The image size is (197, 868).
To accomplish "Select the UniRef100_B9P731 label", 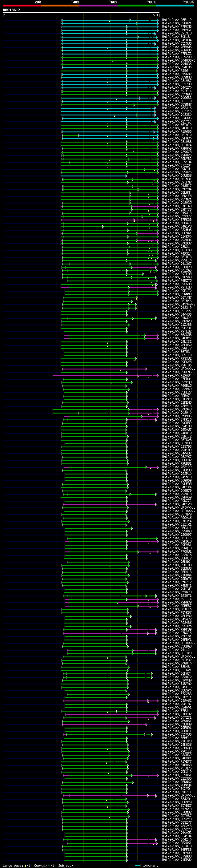I will pyautogui.click(x=177, y=328).
